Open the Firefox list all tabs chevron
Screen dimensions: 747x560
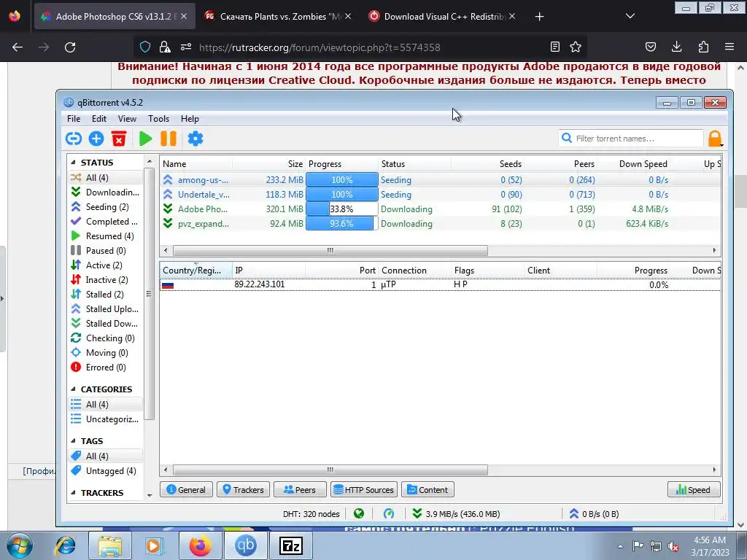(630, 16)
